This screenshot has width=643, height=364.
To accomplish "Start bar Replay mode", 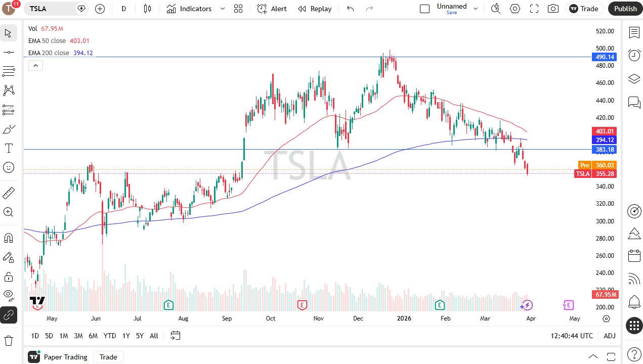I will click(x=315, y=9).
